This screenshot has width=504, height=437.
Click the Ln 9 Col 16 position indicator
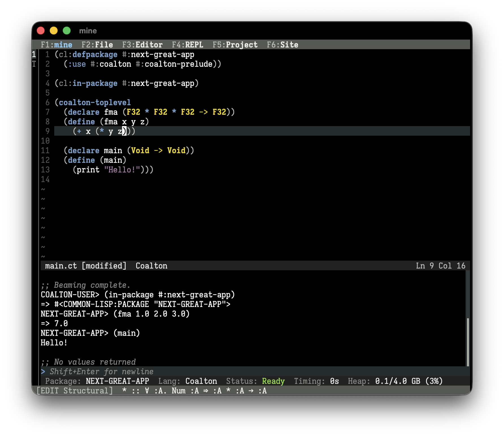pos(440,266)
